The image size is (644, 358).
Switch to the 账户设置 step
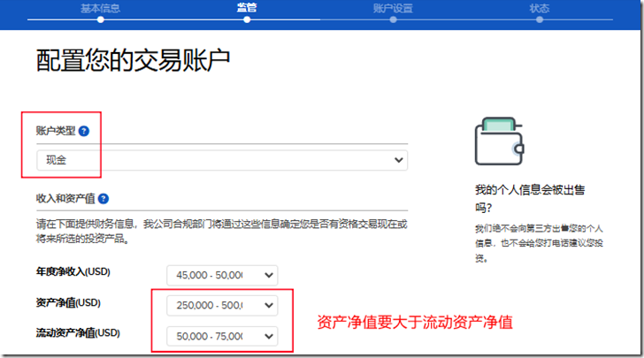tap(393, 8)
